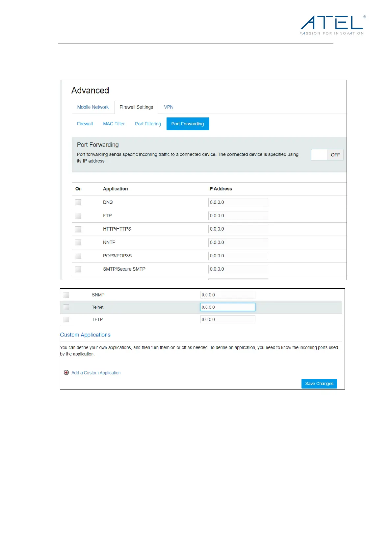Focus the SMTP/Secure SMTP IP address field
Viewport: 392px width, 554px height.
click(238, 269)
